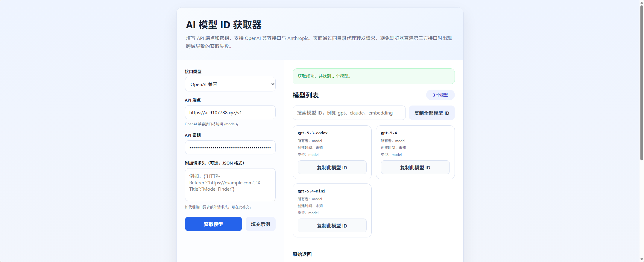Click the 接口类型 label
This screenshot has height=262, width=644.
[193, 72]
